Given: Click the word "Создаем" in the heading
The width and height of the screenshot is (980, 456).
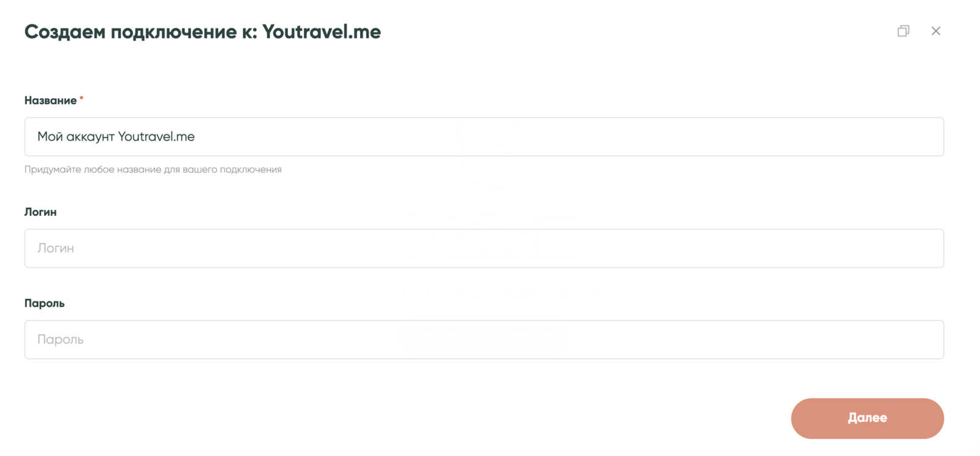Looking at the screenshot, I should (x=64, y=32).
